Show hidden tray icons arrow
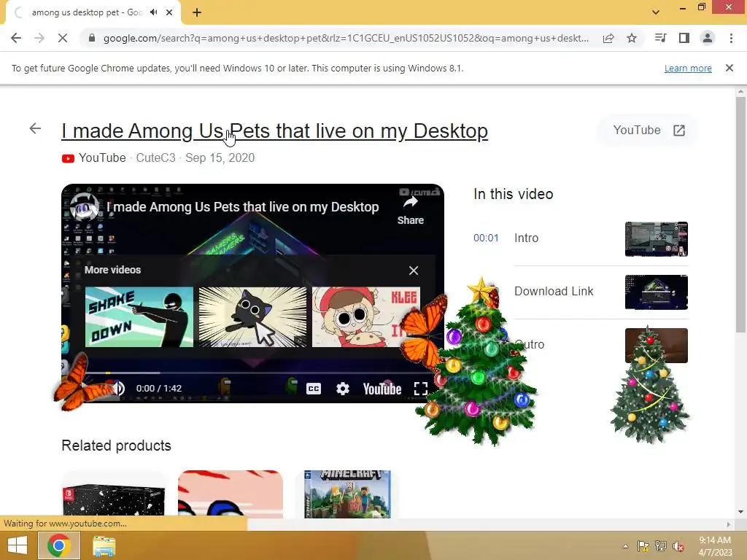The height and width of the screenshot is (560, 747). click(x=625, y=546)
